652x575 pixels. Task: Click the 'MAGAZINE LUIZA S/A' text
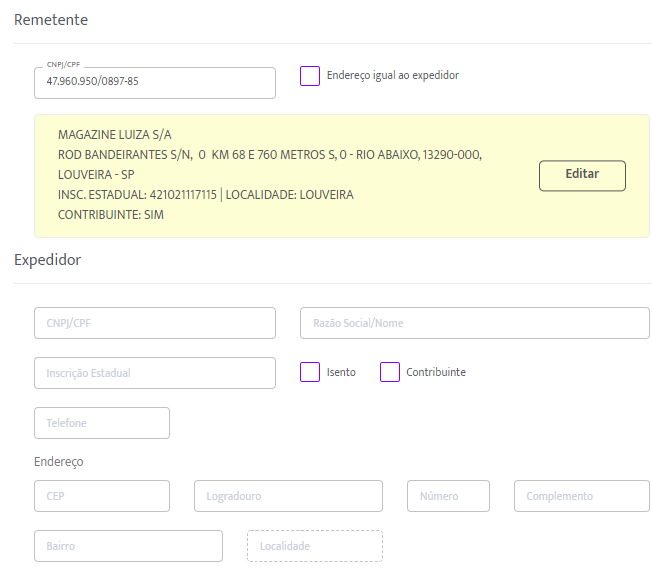click(115, 135)
